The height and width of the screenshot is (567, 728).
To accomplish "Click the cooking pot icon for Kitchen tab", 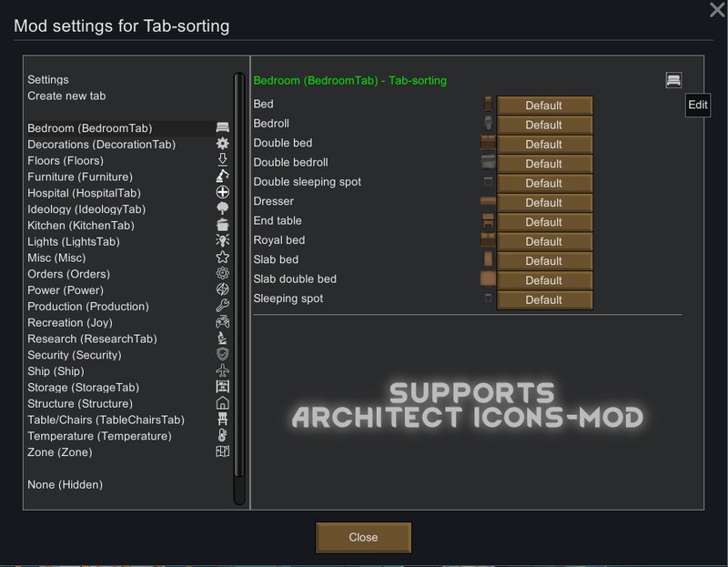I will (222, 225).
